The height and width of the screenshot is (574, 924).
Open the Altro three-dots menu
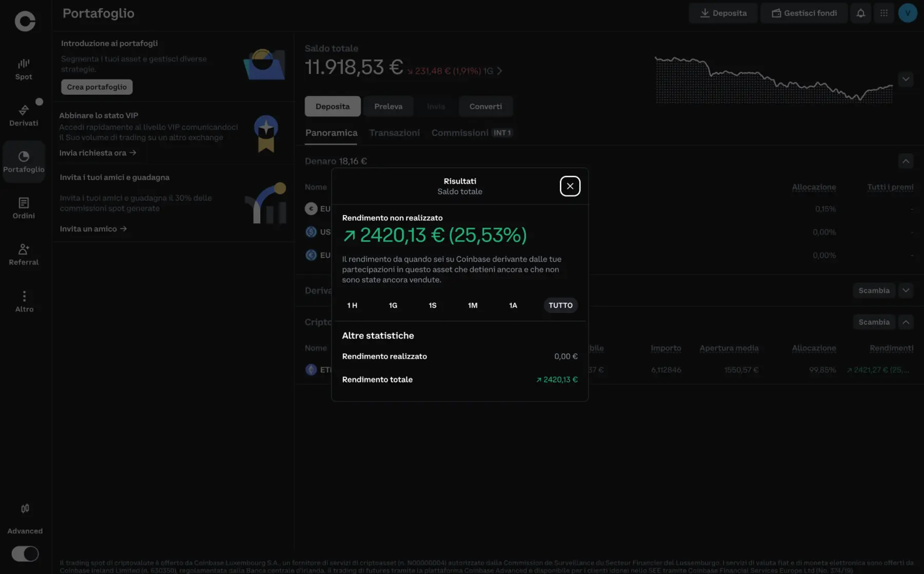coord(24,301)
